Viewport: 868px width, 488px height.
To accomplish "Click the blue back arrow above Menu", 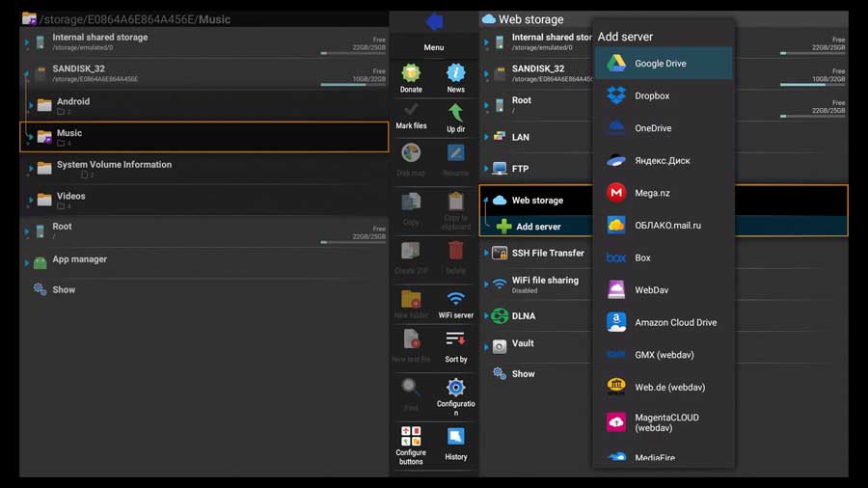I will (x=435, y=21).
